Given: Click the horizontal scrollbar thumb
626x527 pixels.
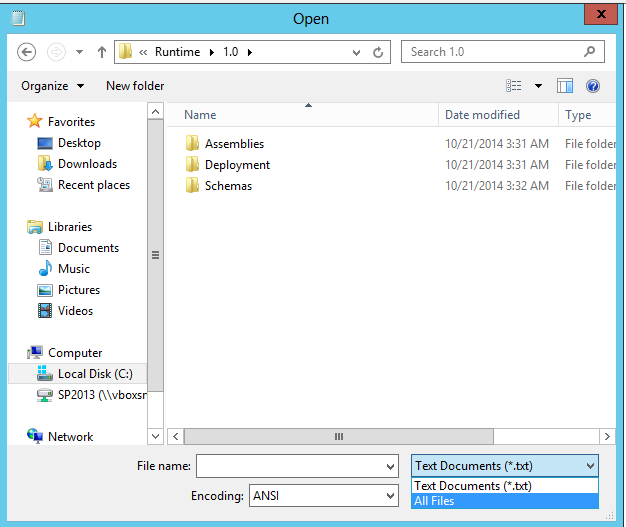Looking at the screenshot, I should pos(339,436).
